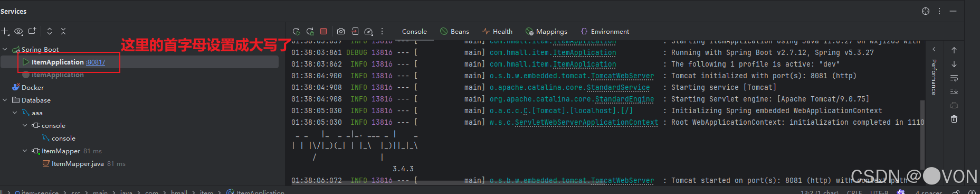The image size is (980, 194).
Task: Capture a thread dump with camera icon
Action: pyautogui.click(x=341, y=31)
